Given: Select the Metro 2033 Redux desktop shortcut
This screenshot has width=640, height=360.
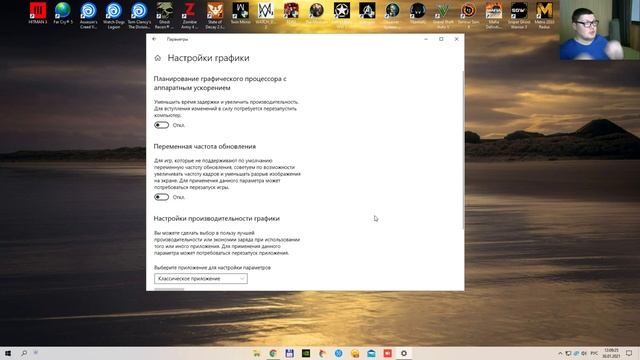Looking at the screenshot, I should coord(544,16).
